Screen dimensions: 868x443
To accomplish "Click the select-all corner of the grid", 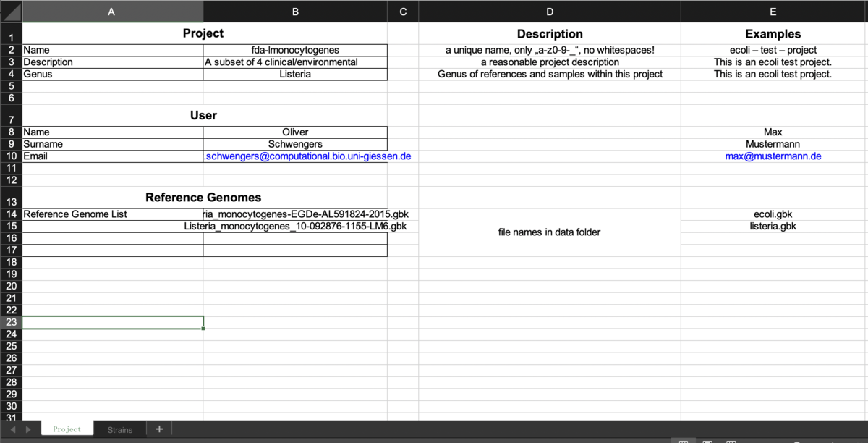I will (11, 11).
